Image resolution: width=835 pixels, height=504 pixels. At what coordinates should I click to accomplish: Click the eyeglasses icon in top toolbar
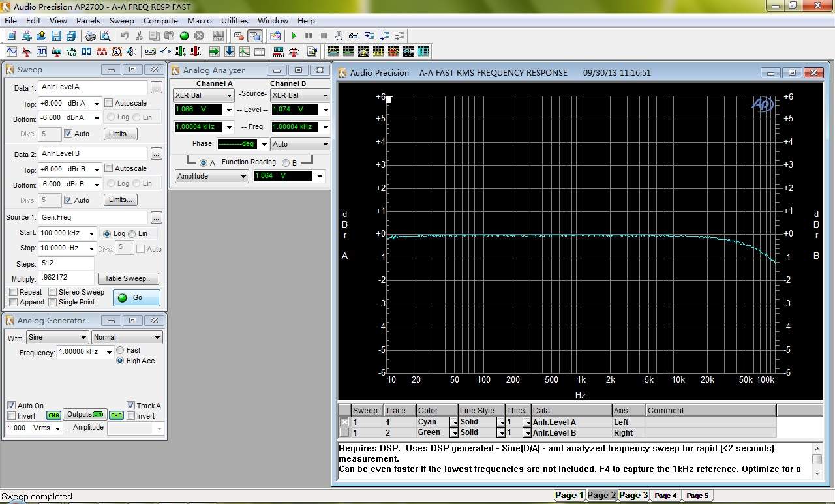click(x=354, y=36)
